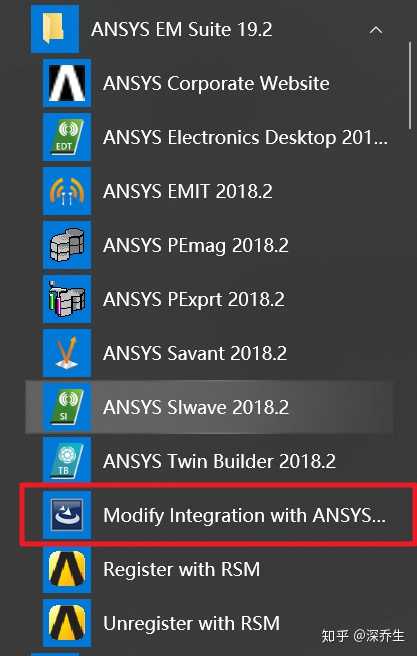The height and width of the screenshot is (656, 417).
Task: Click the Twin Builder TB icon
Action: [67, 461]
